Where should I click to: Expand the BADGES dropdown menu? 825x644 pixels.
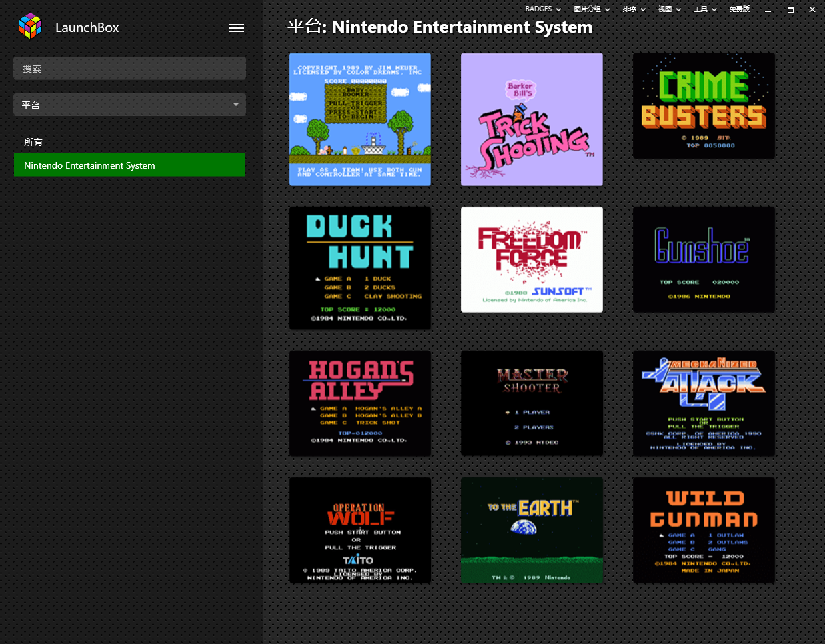(x=543, y=9)
